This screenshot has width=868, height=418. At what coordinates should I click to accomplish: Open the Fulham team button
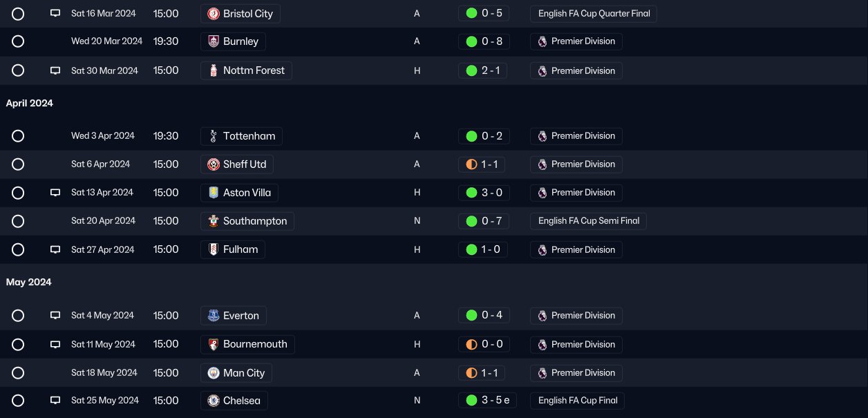click(x=233, y=249)
